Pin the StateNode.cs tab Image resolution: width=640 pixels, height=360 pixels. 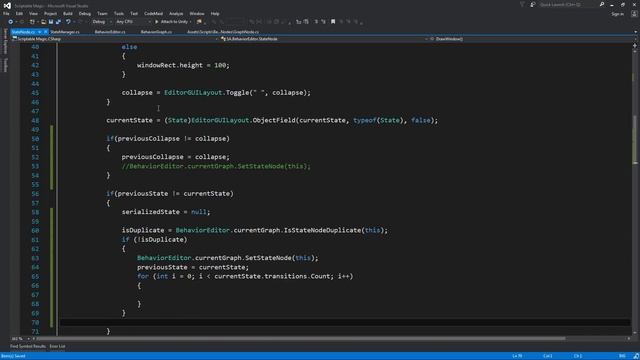point(40,32)
